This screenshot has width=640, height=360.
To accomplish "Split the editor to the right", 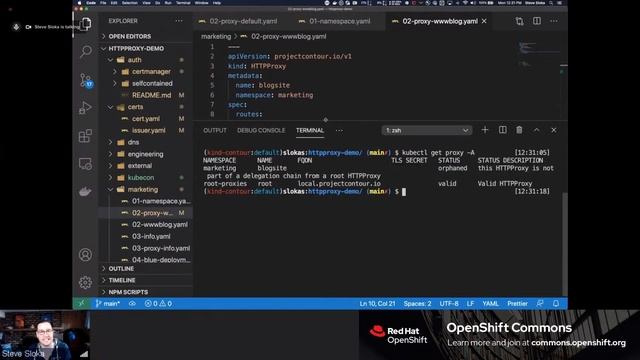I will point(537,21).
